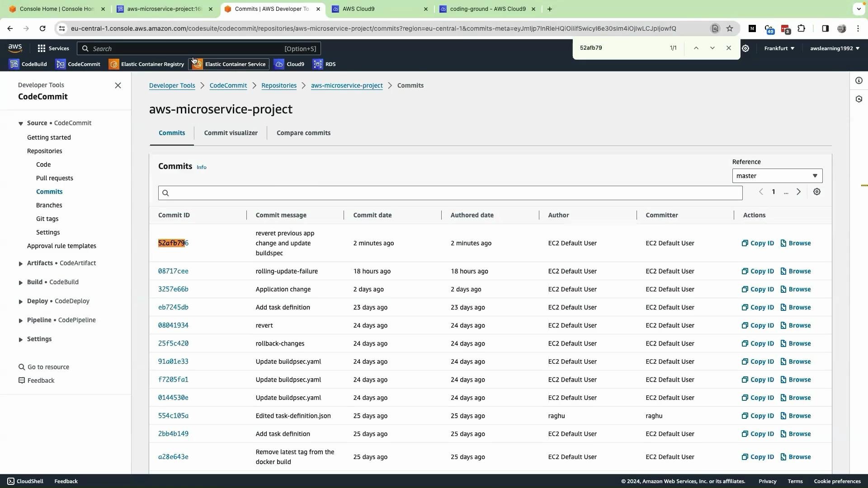Open Elastic Container Registry shortcut
Image resolution: width=868 pixels, height=488 pixels.
146,64
